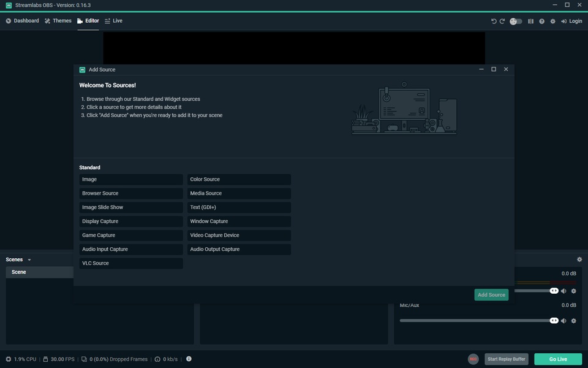This screenshot has height=368, width=588.
Task: Click the REC record button
Action: [x=473, y=359]
